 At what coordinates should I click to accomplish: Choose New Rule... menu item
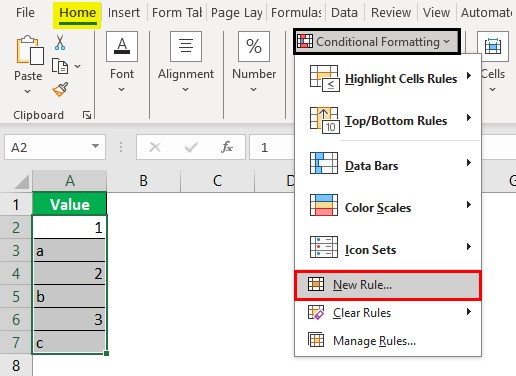(x=388, y=285)
